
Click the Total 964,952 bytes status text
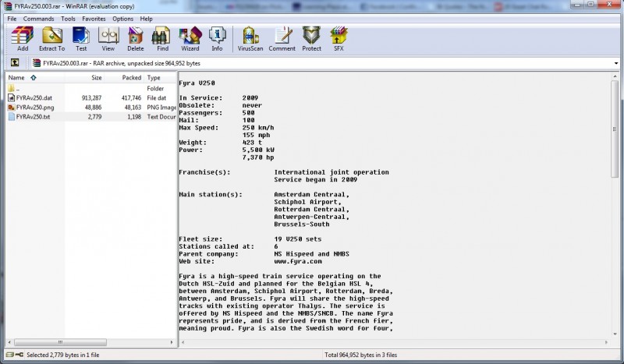point(360,355)
